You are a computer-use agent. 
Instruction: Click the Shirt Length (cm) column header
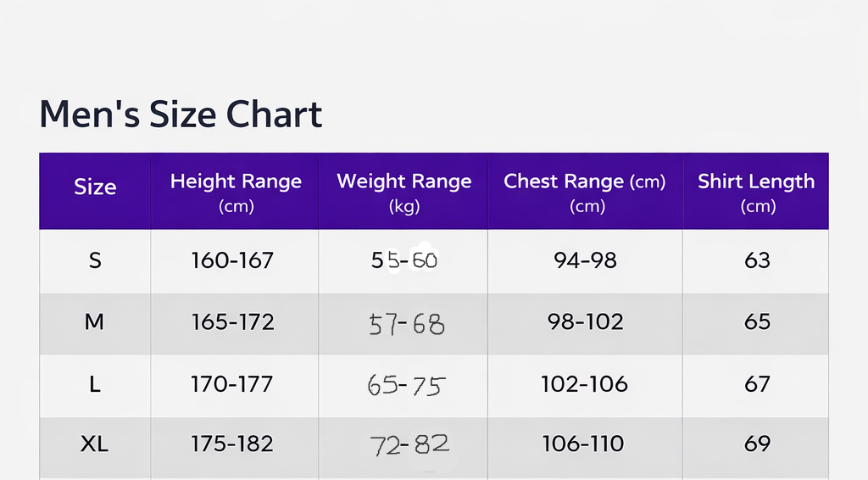tap(756, 193)
